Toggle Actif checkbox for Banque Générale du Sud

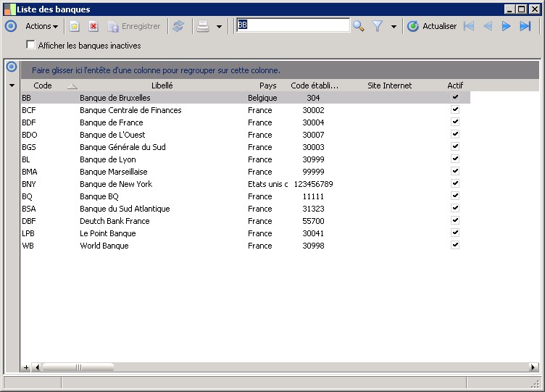coord(455,146)
